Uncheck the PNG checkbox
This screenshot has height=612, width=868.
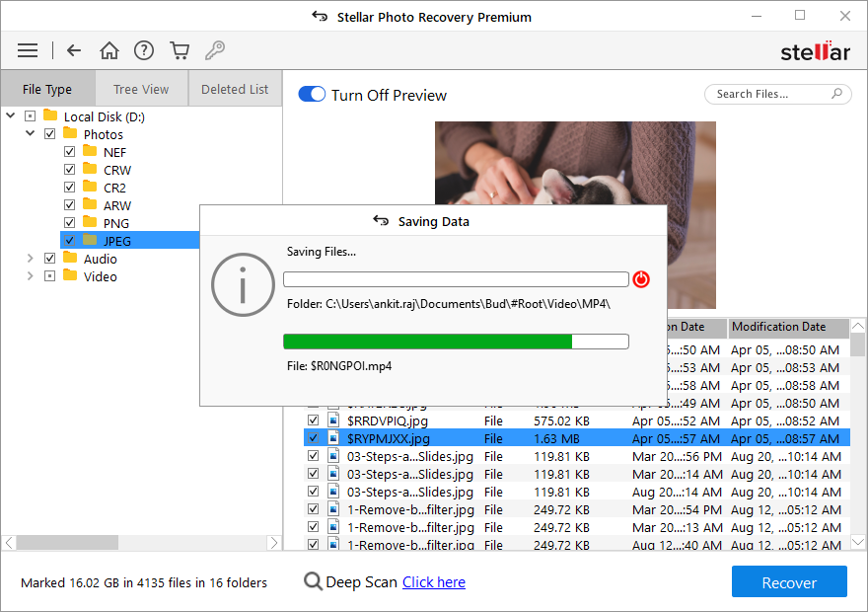click(x=69, y=223)
